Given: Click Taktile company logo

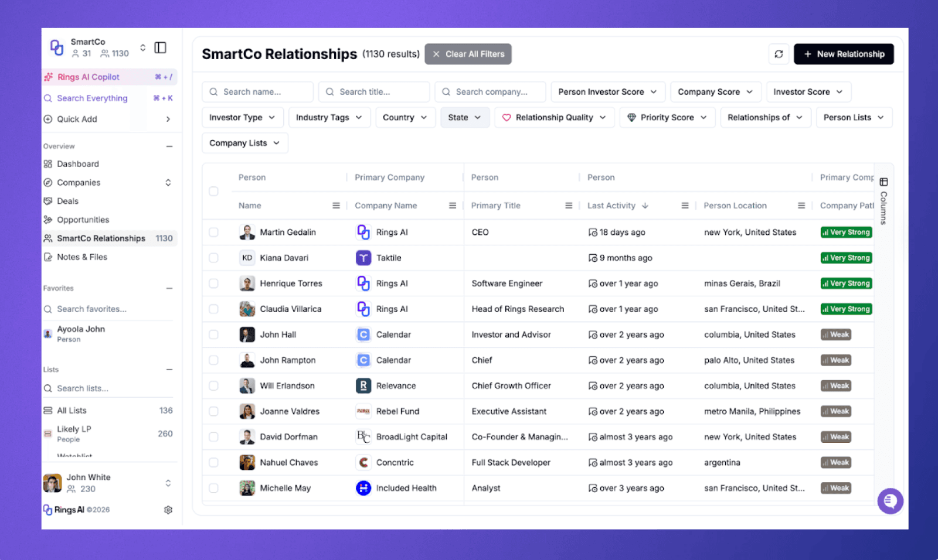Looking at the screenshot, I should 363,258.
